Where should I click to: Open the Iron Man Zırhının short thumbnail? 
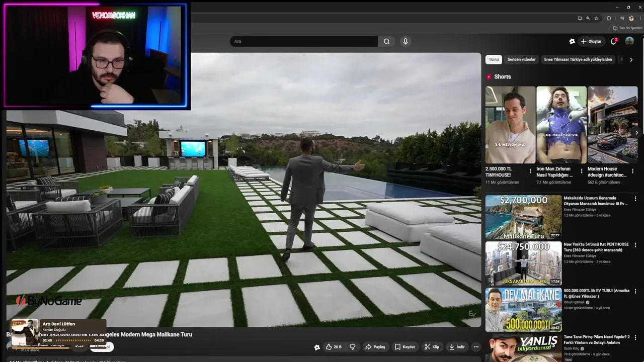tap(561, 125)
